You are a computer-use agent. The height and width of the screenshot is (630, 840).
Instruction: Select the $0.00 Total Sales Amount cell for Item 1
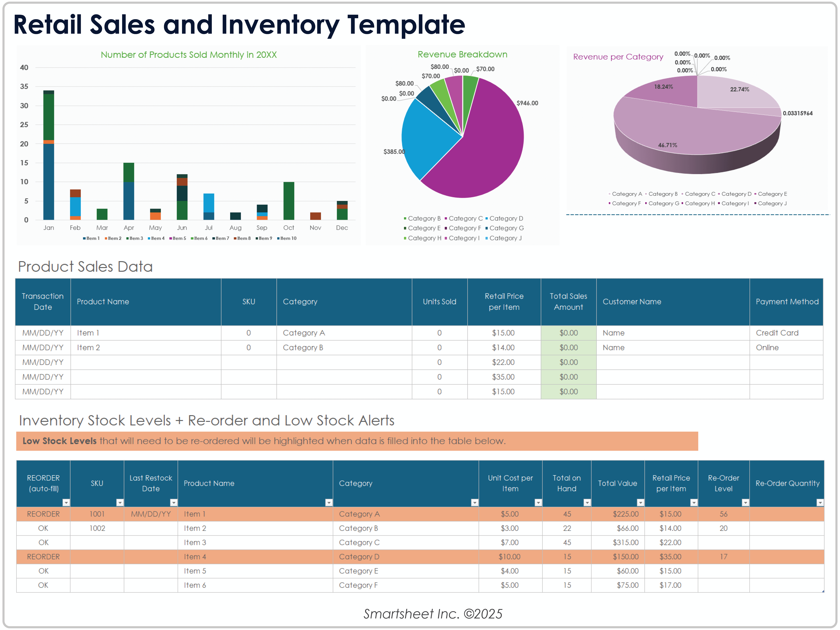click(x=569, y=333)
